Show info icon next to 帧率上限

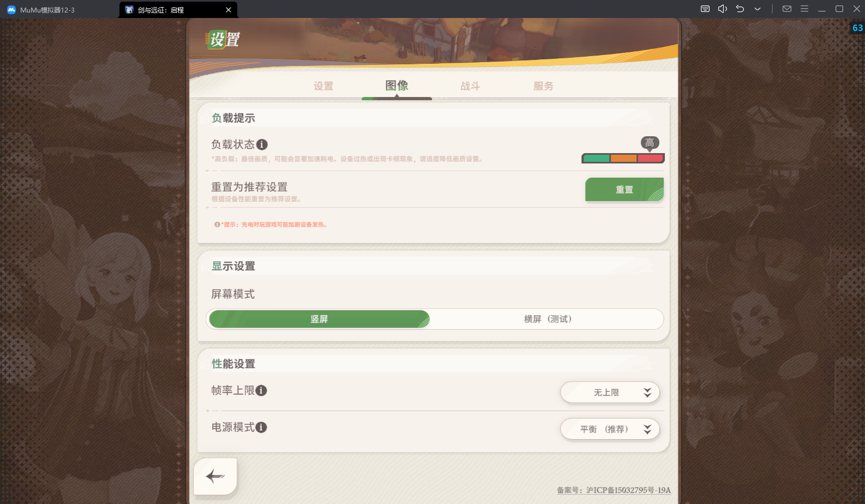point(261,391)
